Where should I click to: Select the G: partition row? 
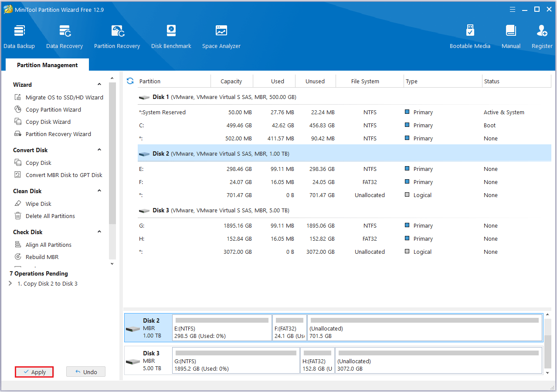click(x=344, y=225)
